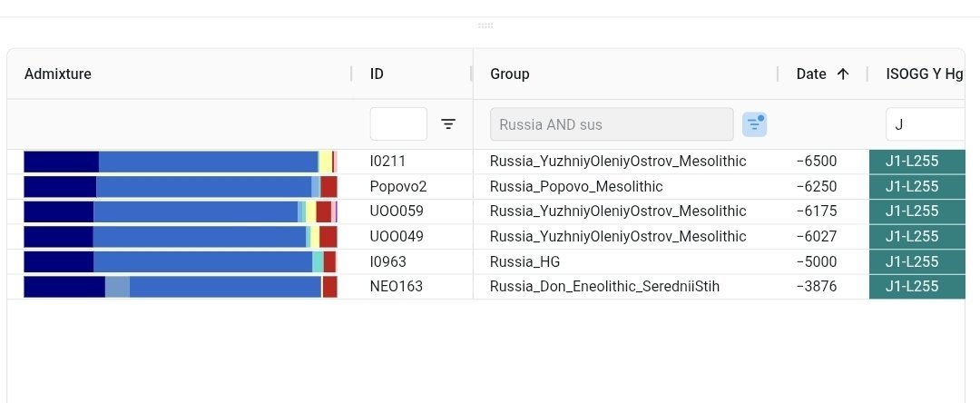Select group Russia_Popovo_Mesolithic cell
Image resolution: width=980 pixels, height=403 pixels.
[x=576, y=186]
